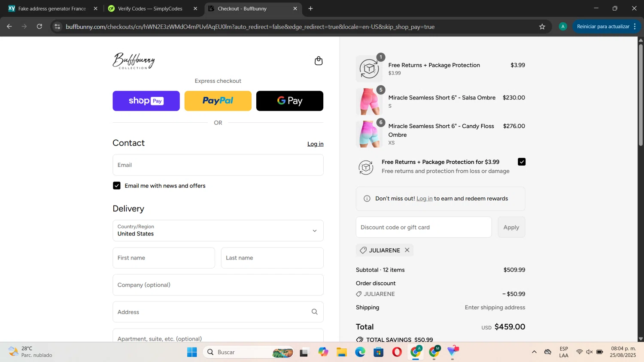This screenshot has width=644, height=362.
Task: Open File Explorer from the taskbar
Action: pyautogui.click(x=341, y=352)
